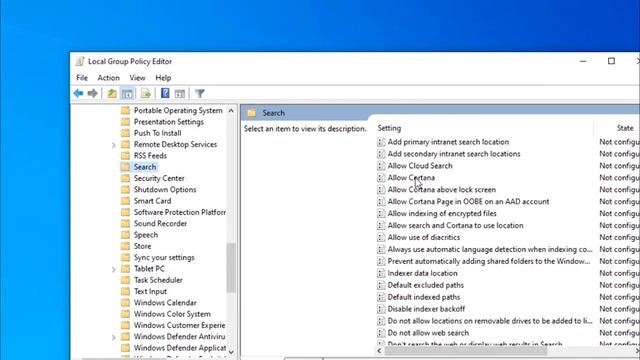Select Allow Cortana above lock screen

click(442, 190)
